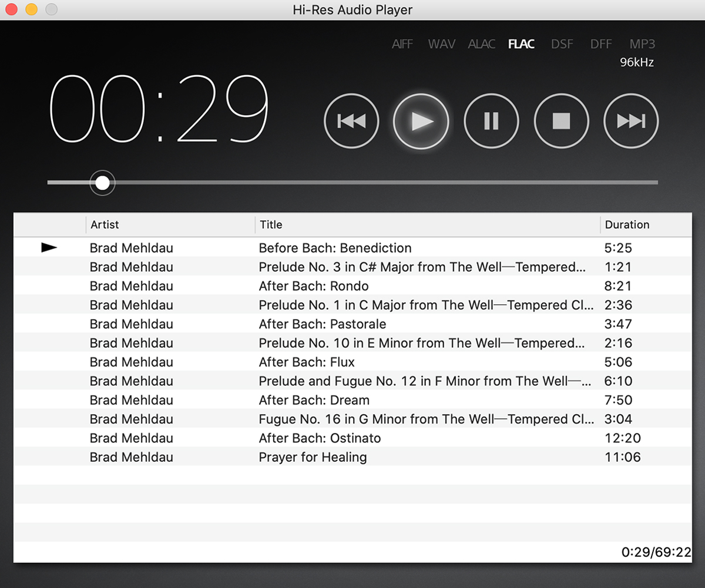Select the track After Bach: Dream
705x588 pixels.
(x=352, y=400)
